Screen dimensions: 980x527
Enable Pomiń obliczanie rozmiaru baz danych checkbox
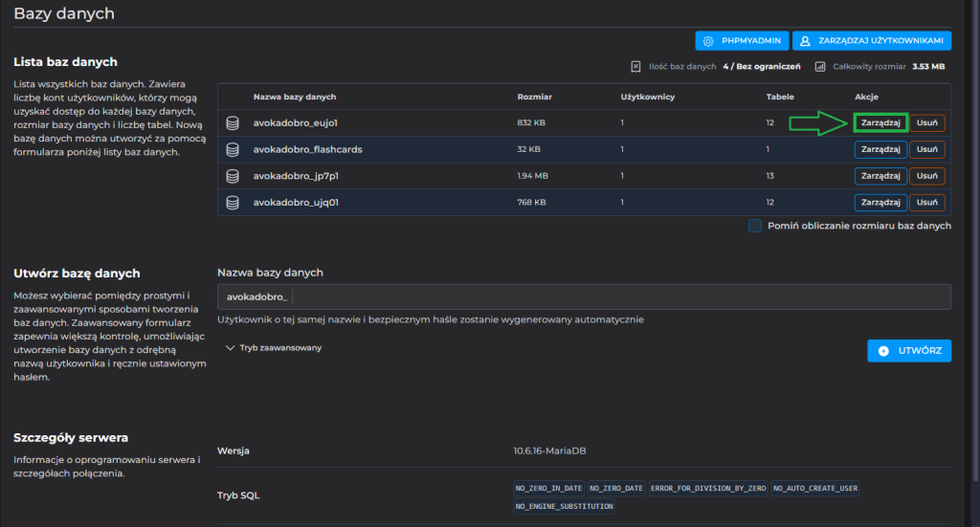pos(755,226)
